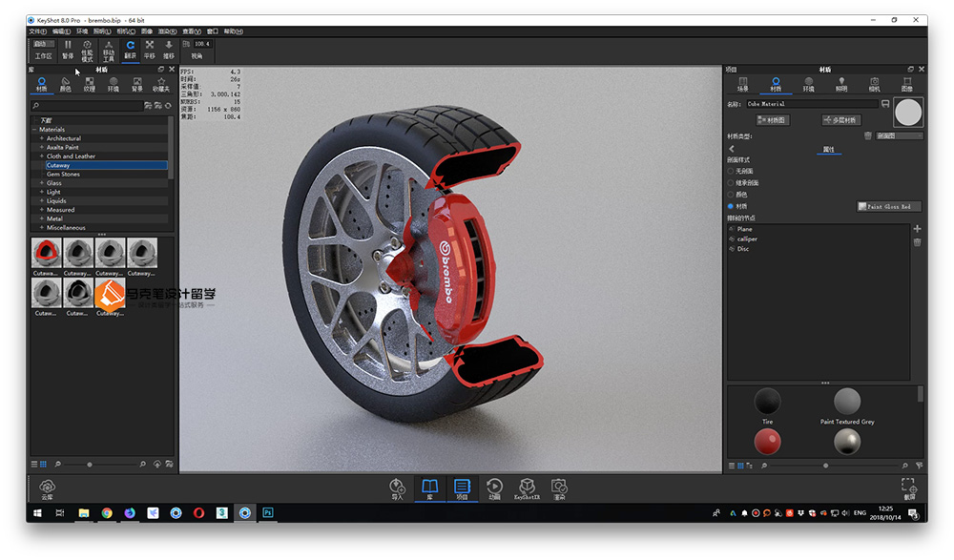Select the Dolly camera tool

(169, 50)
